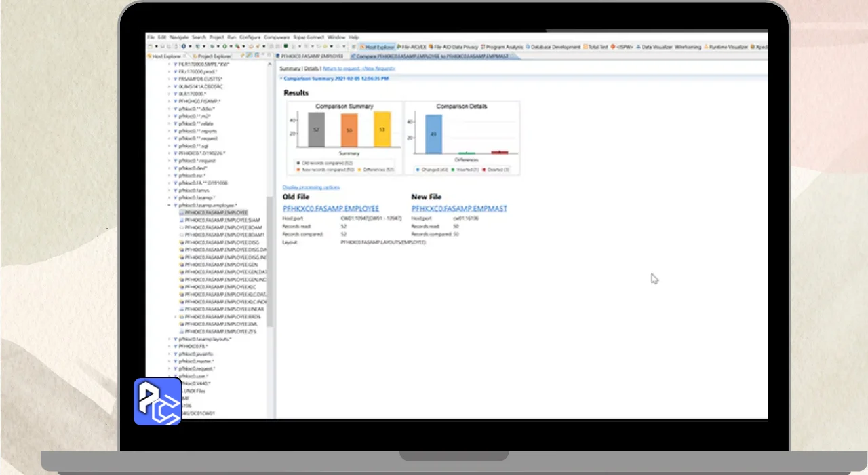Open the Runtime Visualizer perspective
Image resolution: width=868 pixels, height=475 pixels.
pyautogui.click(x=726, y=47)
